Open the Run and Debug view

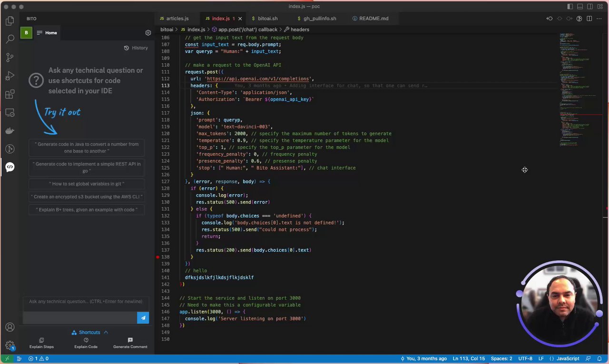pos(10,76)
